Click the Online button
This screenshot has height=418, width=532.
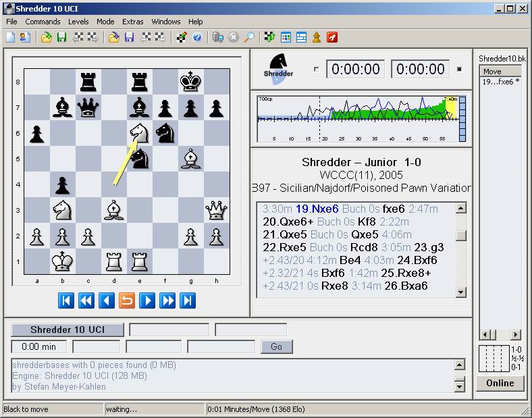500,383
